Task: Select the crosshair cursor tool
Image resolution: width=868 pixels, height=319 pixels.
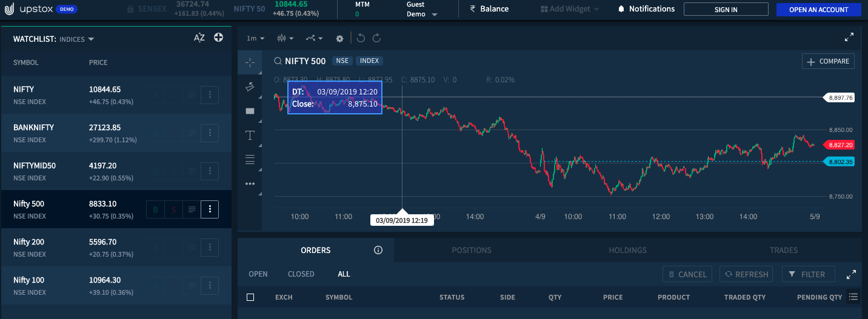Action: (x=250, y=62)
